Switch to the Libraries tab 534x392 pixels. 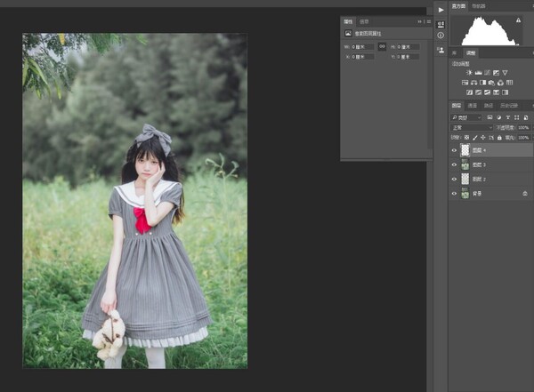(x=454, y=52)
